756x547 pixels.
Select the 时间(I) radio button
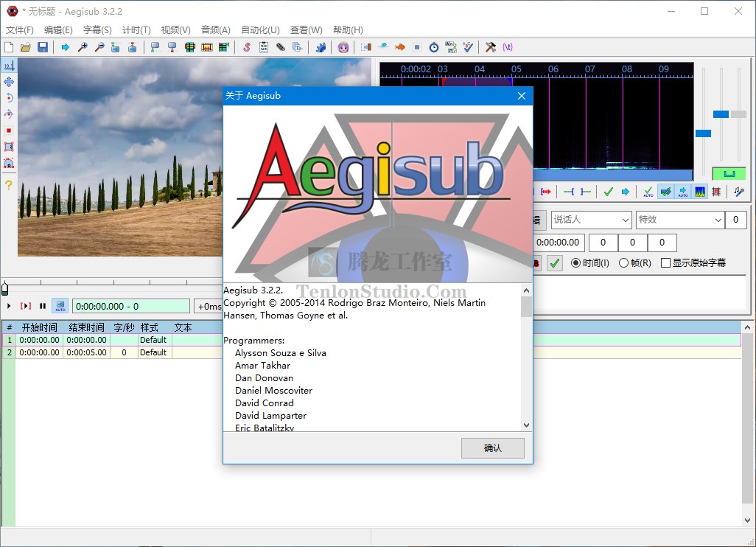(x=590, y=263)
